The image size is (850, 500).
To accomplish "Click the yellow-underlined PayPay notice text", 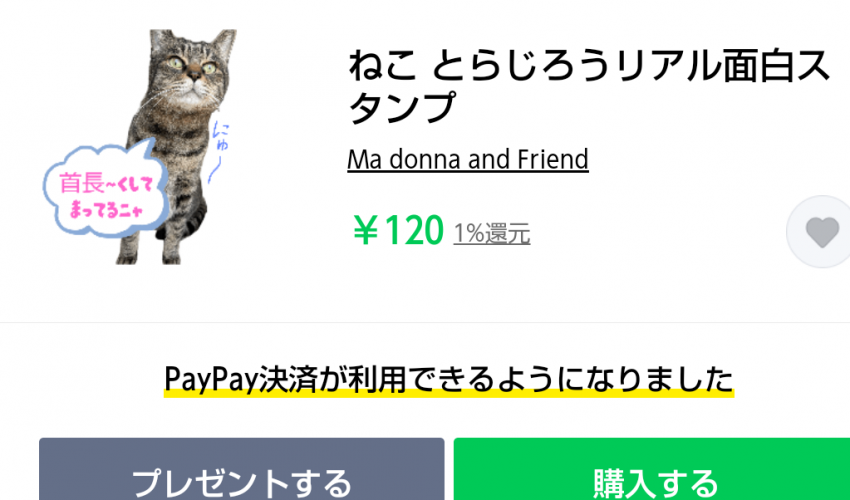I will coord(449,380).
